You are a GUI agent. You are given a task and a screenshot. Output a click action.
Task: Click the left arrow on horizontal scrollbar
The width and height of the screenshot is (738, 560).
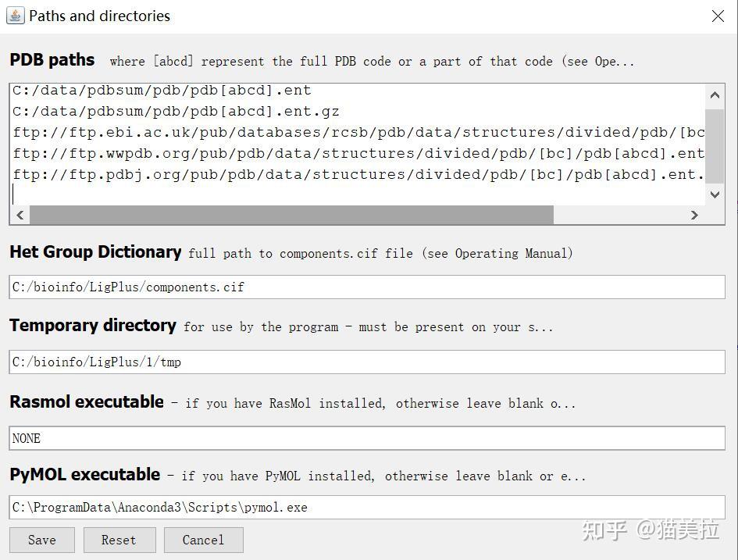click(x=19, y=215)
